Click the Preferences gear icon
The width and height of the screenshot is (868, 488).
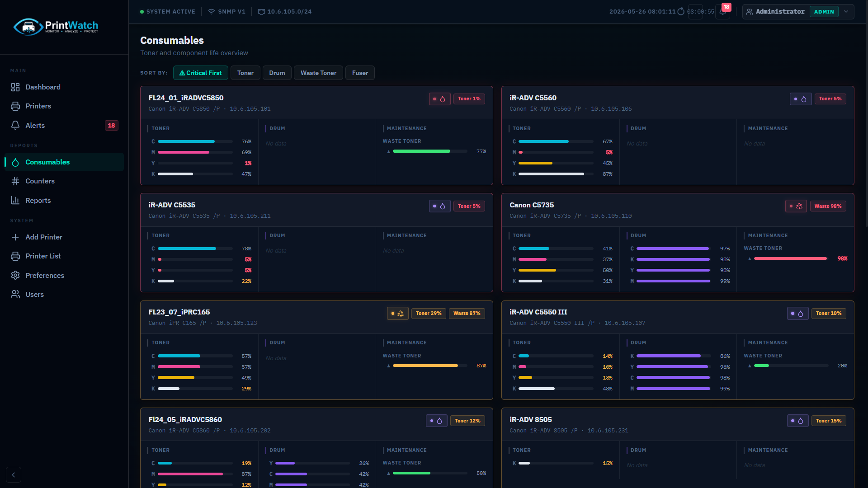click(x=15, y=275)
